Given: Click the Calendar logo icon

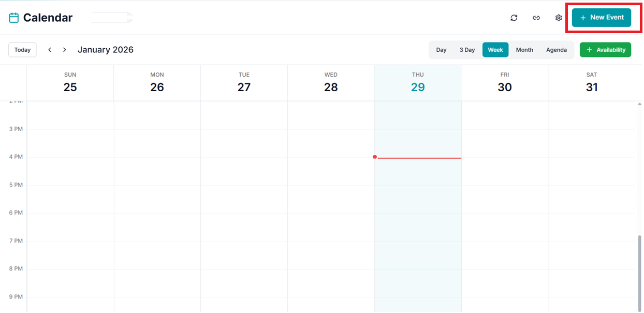Looking at the screenshot, I should [14, 18].
